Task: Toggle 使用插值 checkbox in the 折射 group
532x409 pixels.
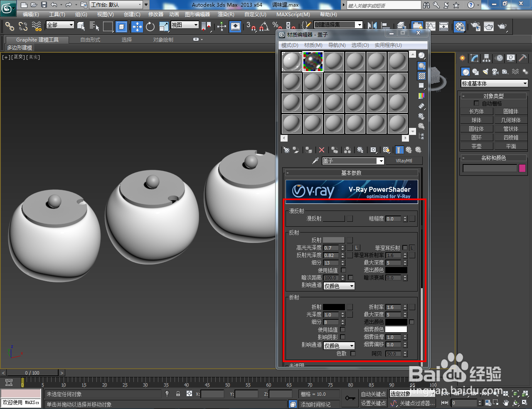Action: tap(342, 329)
